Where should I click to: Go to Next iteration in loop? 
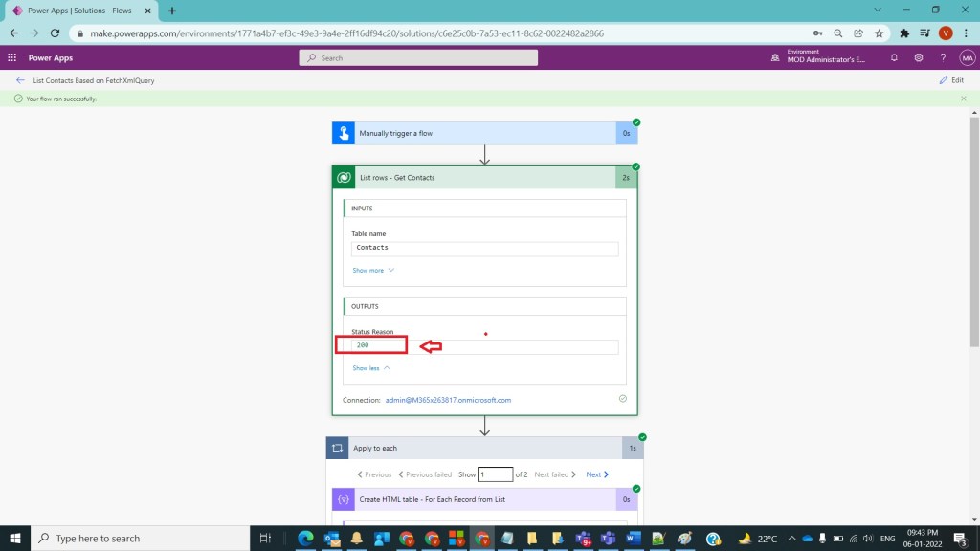coord(597,474)
